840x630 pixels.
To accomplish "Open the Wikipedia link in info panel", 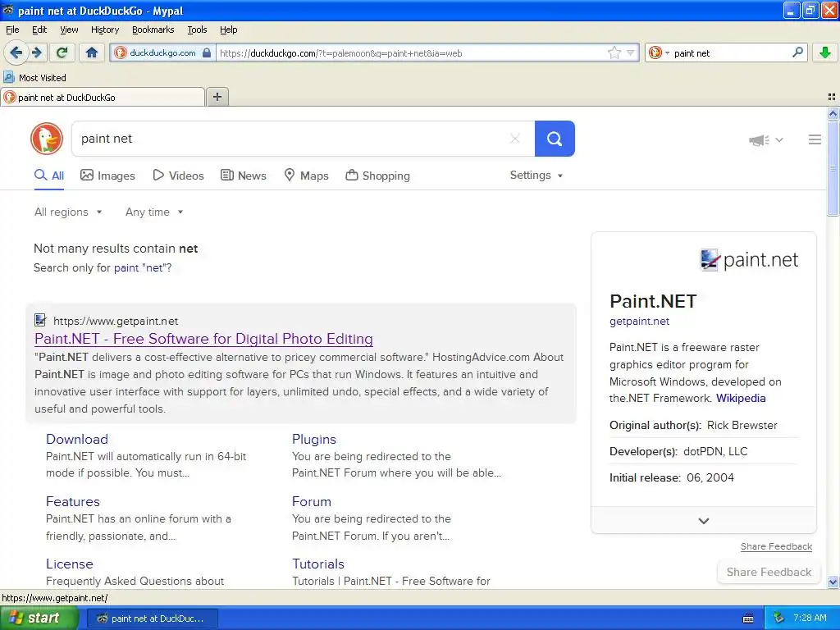I will (x=741, y=398).
